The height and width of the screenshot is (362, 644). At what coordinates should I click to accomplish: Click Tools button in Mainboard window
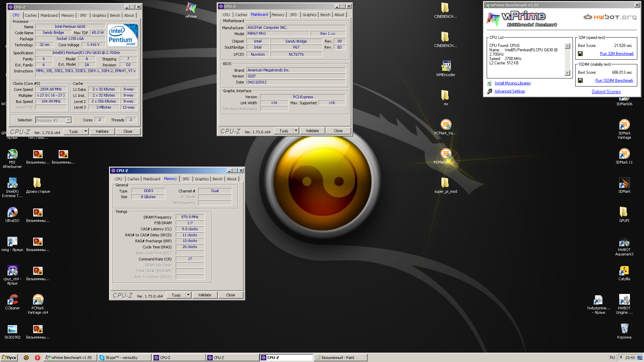284,131
